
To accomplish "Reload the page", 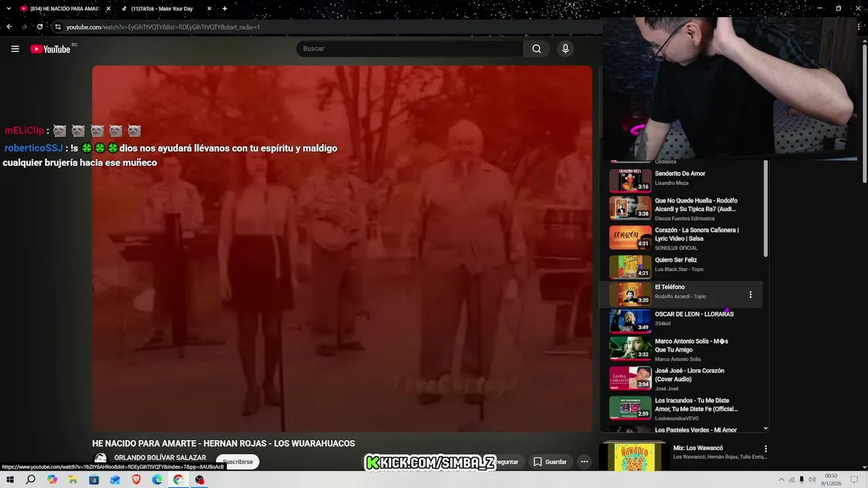I will click(x=40, y=26).
